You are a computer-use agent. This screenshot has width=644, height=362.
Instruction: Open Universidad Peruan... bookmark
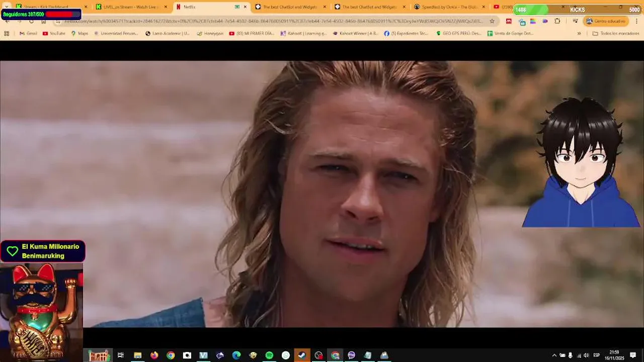[x=116, y=33]
